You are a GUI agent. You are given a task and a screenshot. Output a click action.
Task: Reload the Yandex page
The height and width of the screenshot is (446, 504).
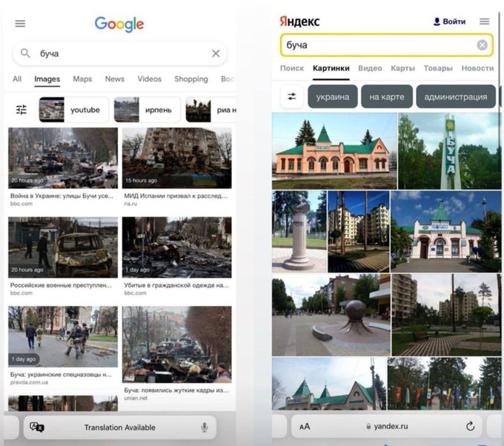pyautogui.click(x=470, y=426)
